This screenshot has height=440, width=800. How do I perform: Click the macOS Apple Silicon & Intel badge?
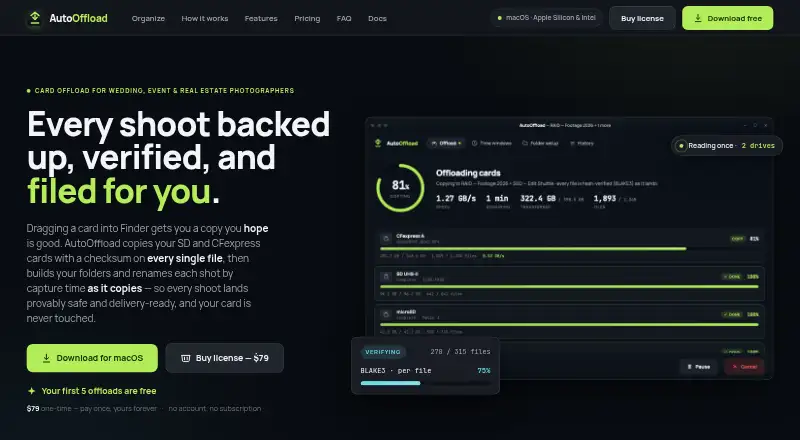546,18
